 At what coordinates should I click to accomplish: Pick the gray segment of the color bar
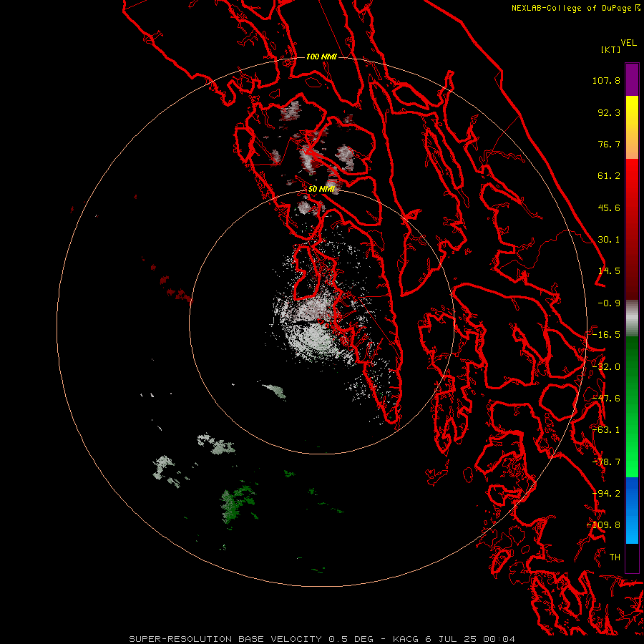632,318
